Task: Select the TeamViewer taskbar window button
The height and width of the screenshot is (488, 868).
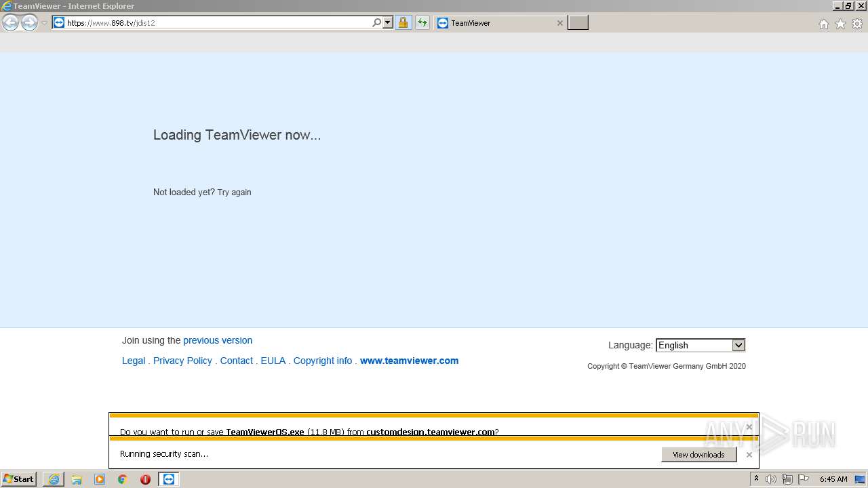Action: pyautogui.click(x=169, y=479)
